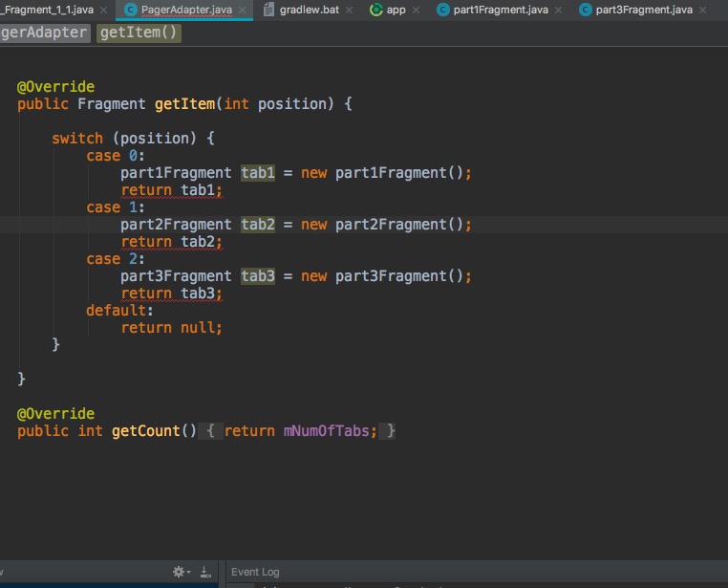Open the app tab
Image resolution: width=728 pixels, height=588 pixels.
click(396, 10)
